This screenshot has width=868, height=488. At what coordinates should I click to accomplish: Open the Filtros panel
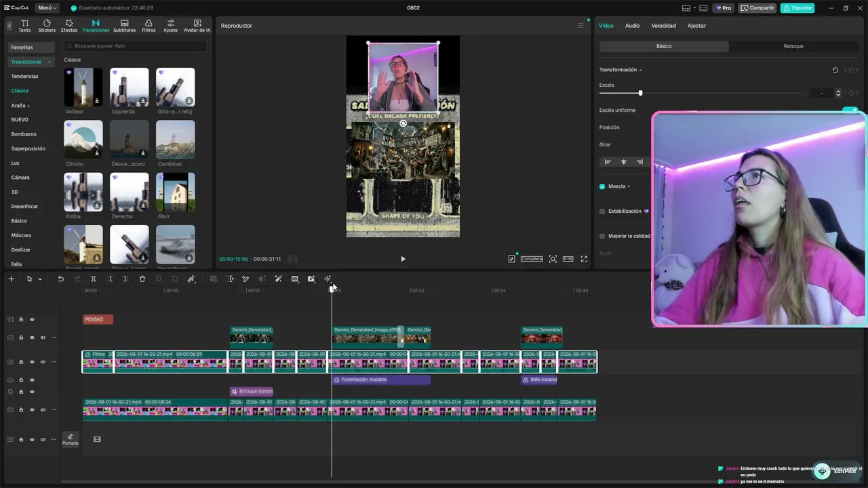tap(149, 26)
